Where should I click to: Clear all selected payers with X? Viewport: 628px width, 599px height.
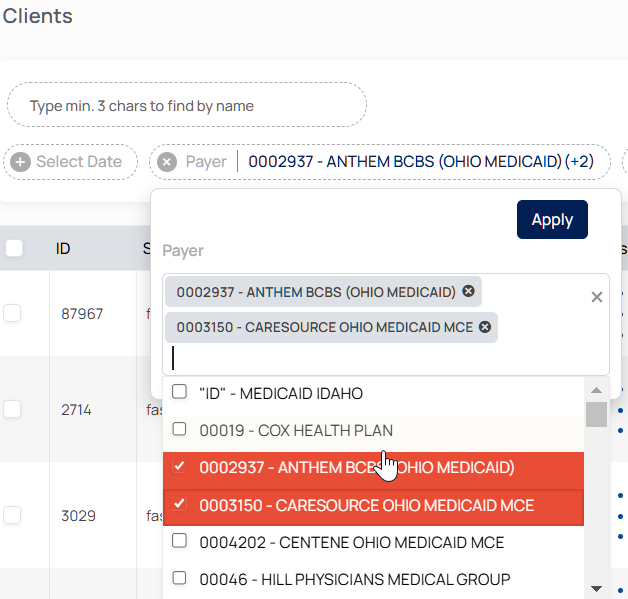coord(597,297)
